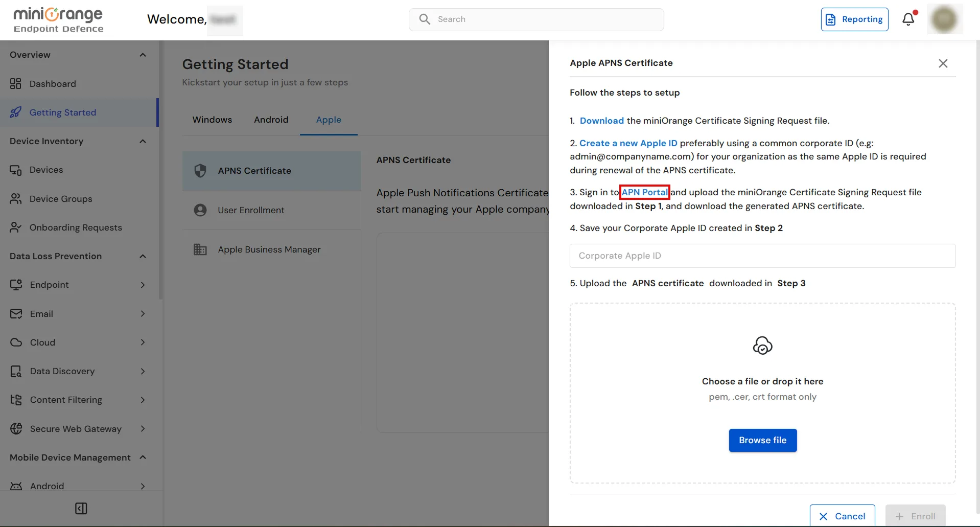
Task: Select APNS Certificate step
Action: (x=272, y=171)
